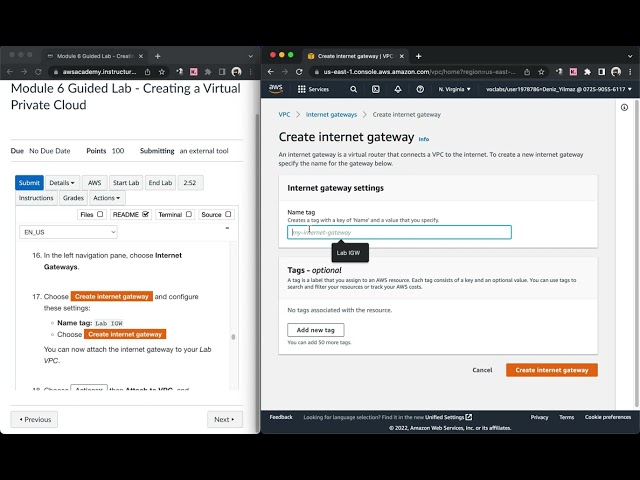
Task: Enable the Source checkbox
Action: point(228,214)
